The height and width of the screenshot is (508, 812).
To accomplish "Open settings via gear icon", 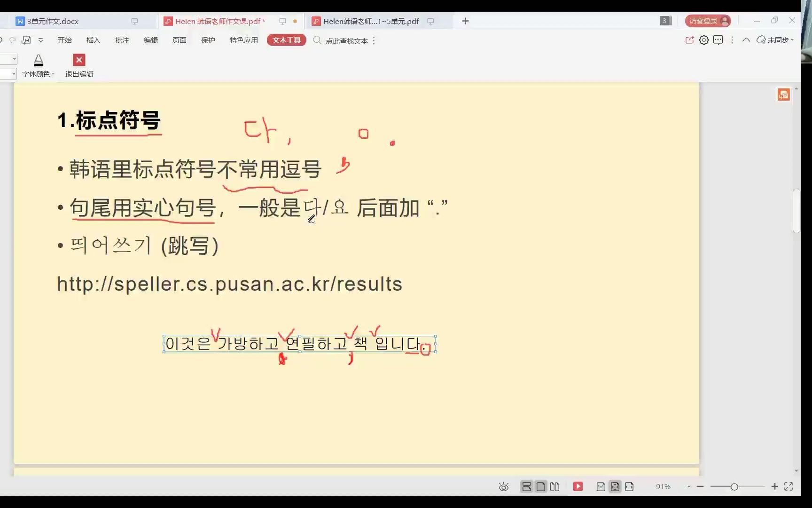I will click(703, 40).
